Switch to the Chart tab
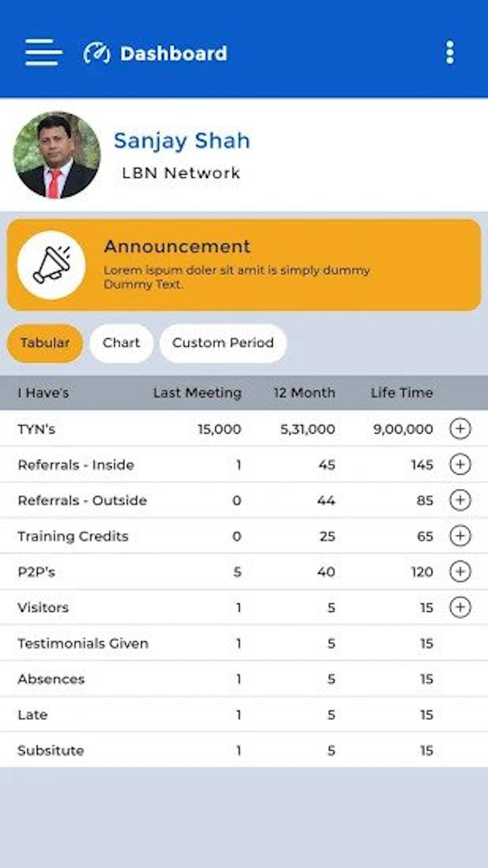Viewport: 488px width, 868px height. (x=121, y=343)
